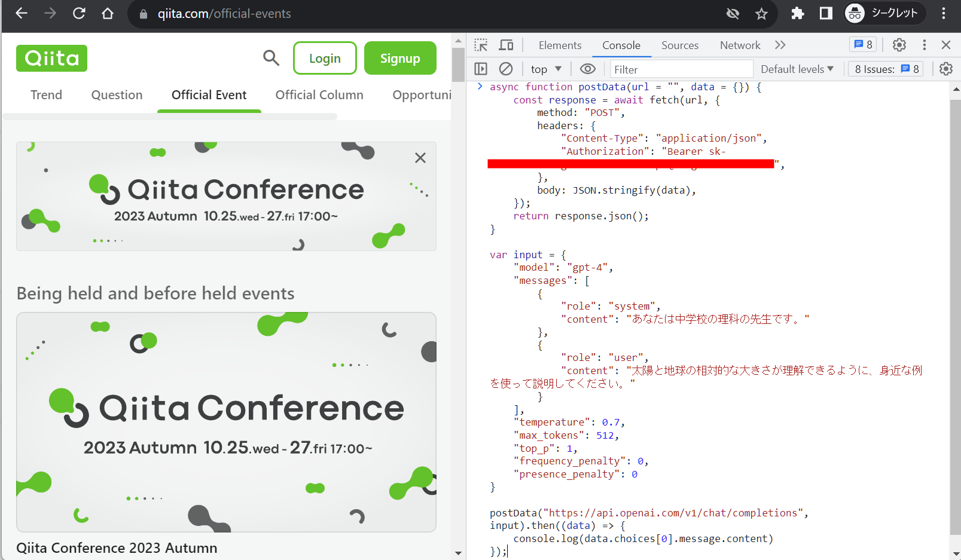The width and height of the screenshot is (961, 560).
Task: Click the console scrollbar down arrow
Action: [956, 553]
